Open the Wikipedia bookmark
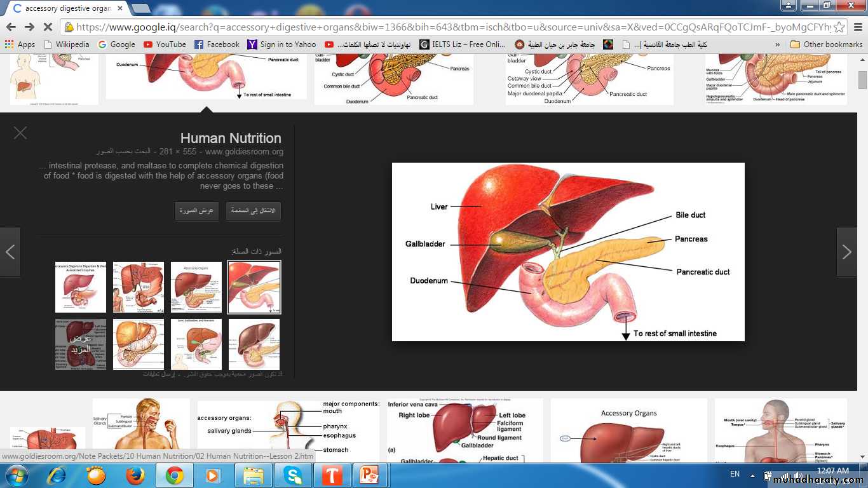 pos(66,44)
